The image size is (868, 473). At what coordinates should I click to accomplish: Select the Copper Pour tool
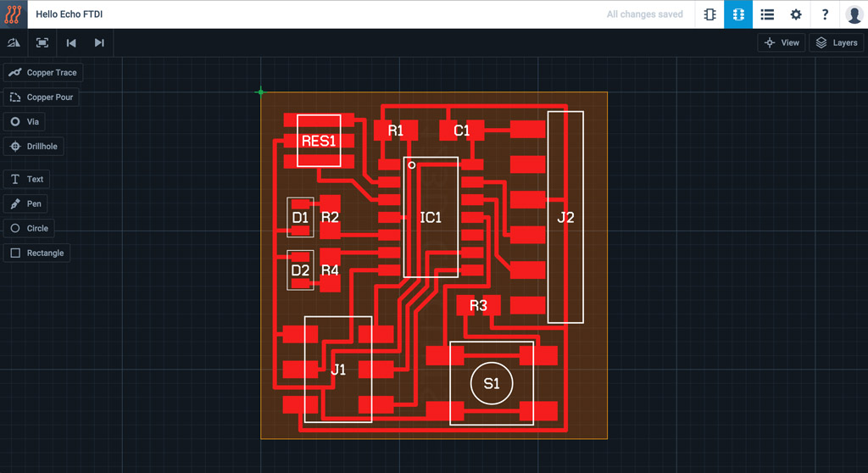[41, 97]
